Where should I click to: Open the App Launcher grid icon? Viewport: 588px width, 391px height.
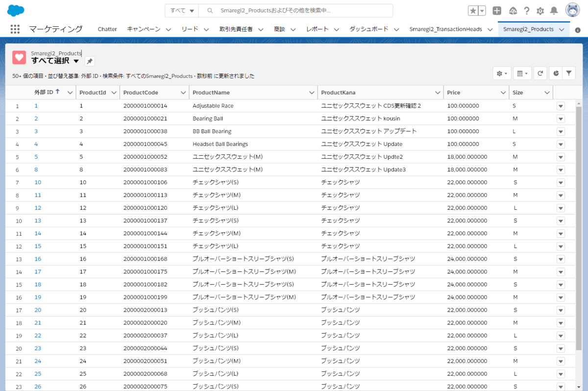[15, 29]
